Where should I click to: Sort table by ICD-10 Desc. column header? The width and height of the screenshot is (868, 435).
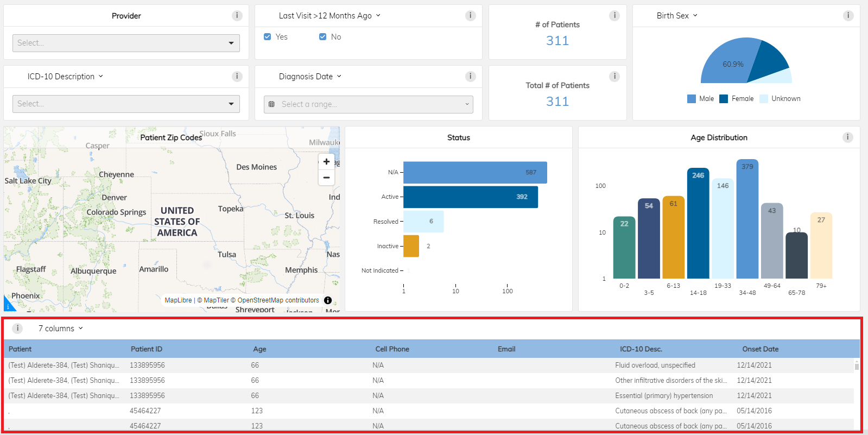coord(641,349)
